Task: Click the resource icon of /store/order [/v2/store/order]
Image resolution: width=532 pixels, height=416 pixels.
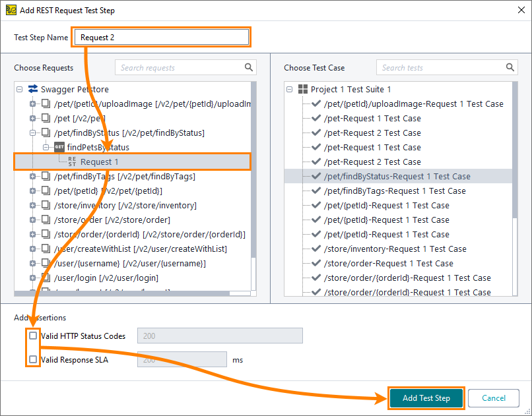Action: click(x=46, y=220)
